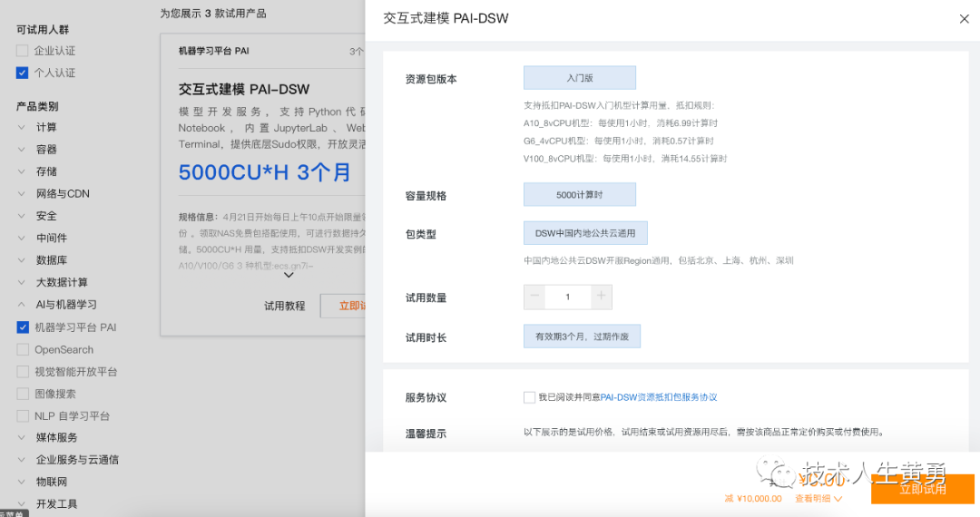Click the G6_4vCPU机型 deduction rule line
The image size is (980, 517).
(x=619, y=141)
